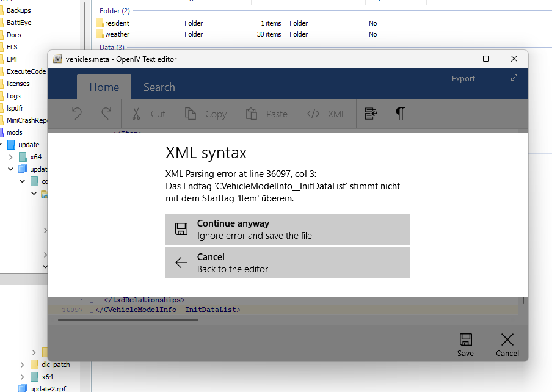Click the CVehicleModelInfo__InitDataList closing tag
The image size is (552, 392).
tap(168, 310)
